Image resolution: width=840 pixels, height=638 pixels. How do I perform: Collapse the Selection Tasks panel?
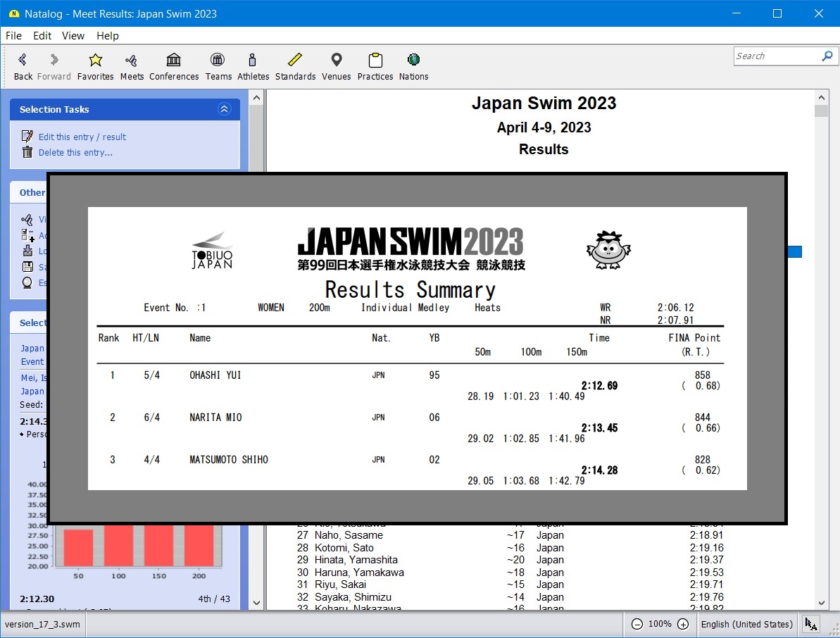tap(224, 109)
